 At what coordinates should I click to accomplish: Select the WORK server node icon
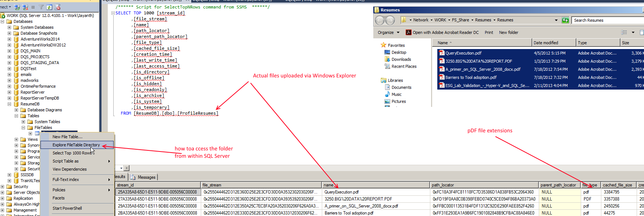(3, 15)
